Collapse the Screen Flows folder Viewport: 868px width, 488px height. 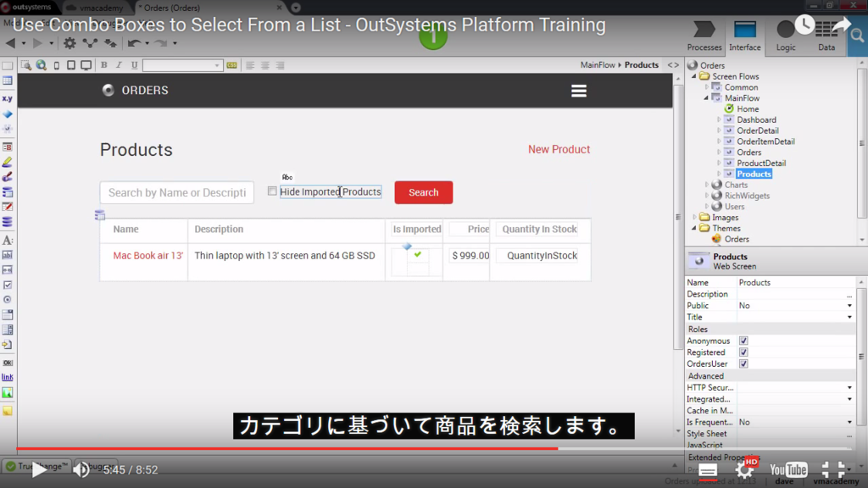[x=694, y=76]
